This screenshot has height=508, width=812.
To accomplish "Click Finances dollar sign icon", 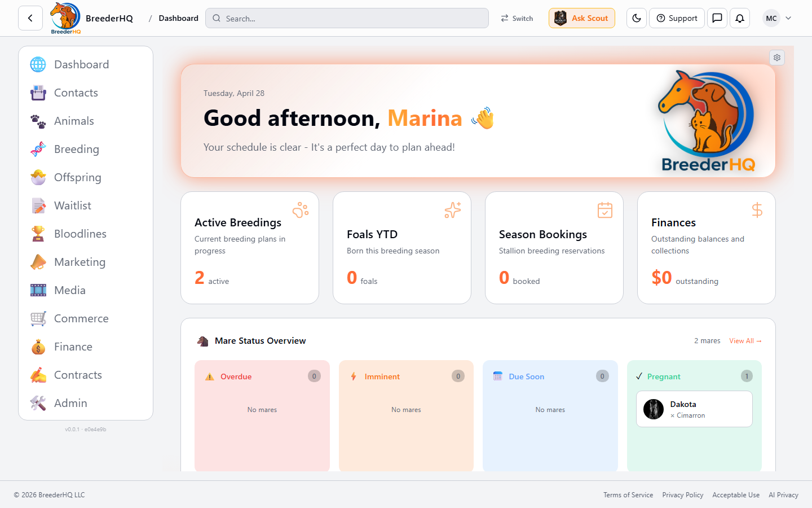I will click(x=757, y=210).
